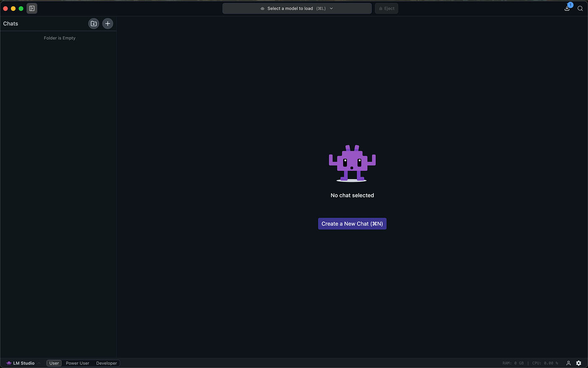Click the Eject button

point(386,8)
